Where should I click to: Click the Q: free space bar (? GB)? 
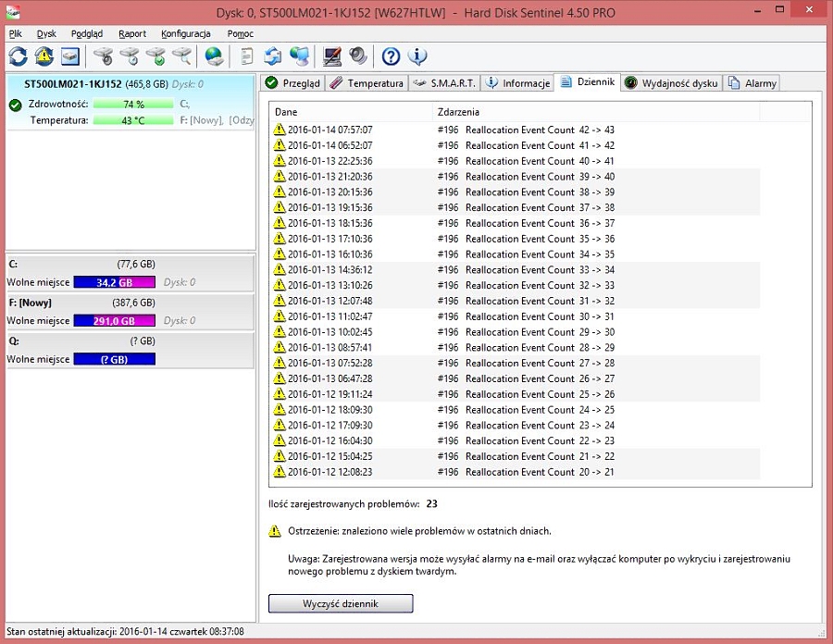coord(114,359)
